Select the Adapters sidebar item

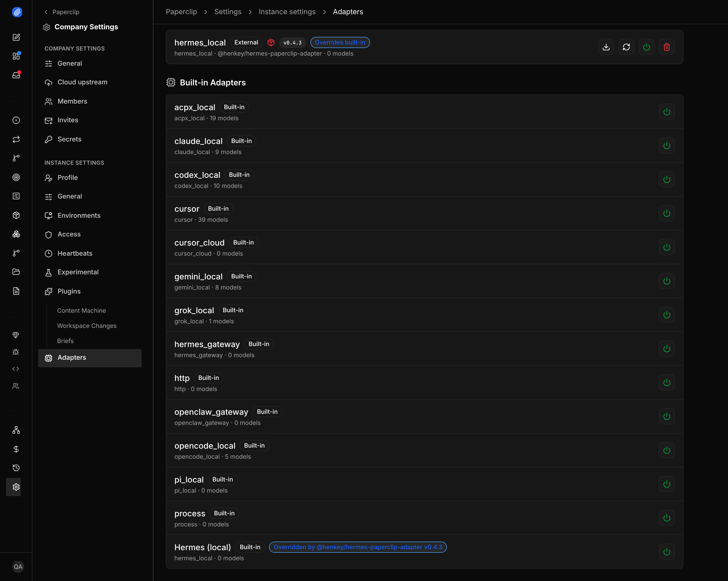point(90,358)
